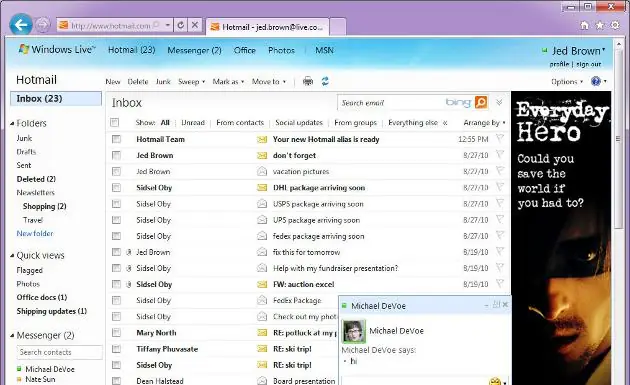
Task: Flag the Hotmail Team message
Action: [x=500, y=139]
